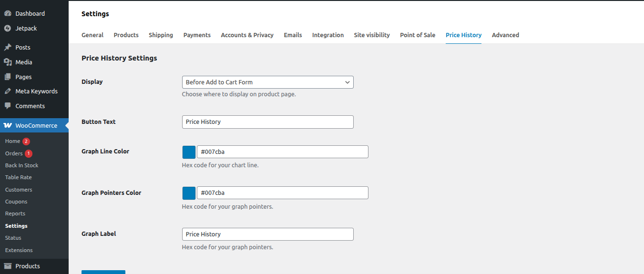Open the Back In Stock submenu link

pos(21,165)
